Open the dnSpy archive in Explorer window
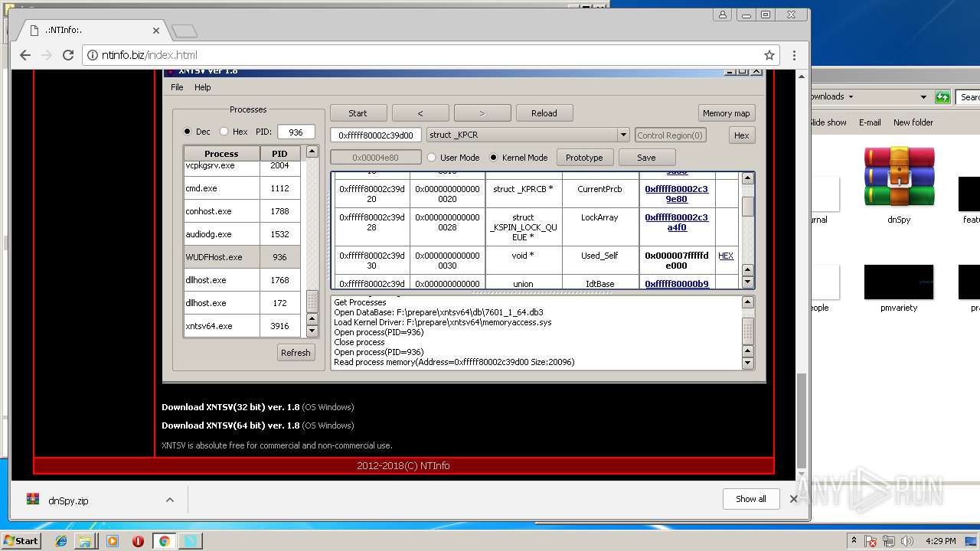This screenshot has width=980, height=551. (x=899, y=185)
